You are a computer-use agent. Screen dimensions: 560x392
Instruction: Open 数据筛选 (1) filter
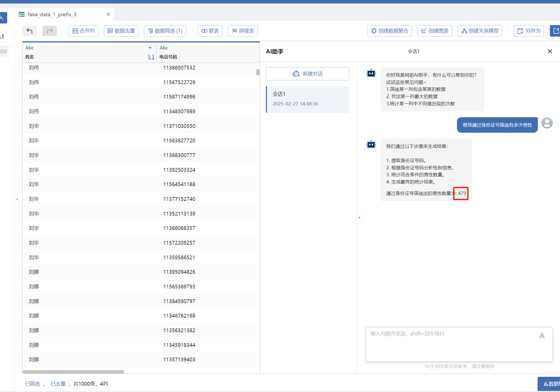click(165, 31)
